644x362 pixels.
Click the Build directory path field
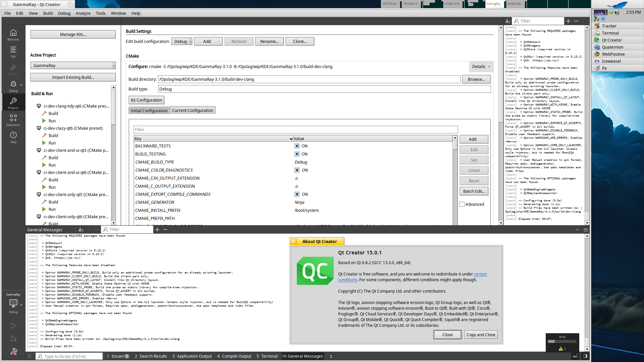(x=309, y=79)
